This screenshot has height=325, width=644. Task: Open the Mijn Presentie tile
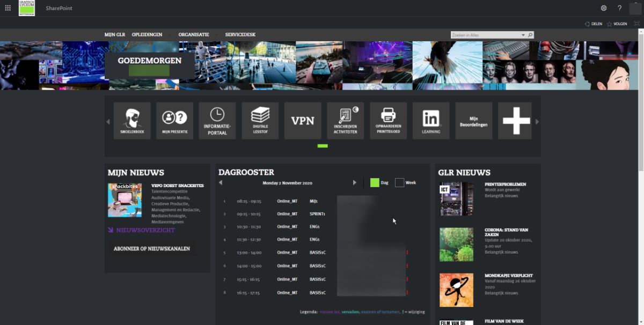174,121
